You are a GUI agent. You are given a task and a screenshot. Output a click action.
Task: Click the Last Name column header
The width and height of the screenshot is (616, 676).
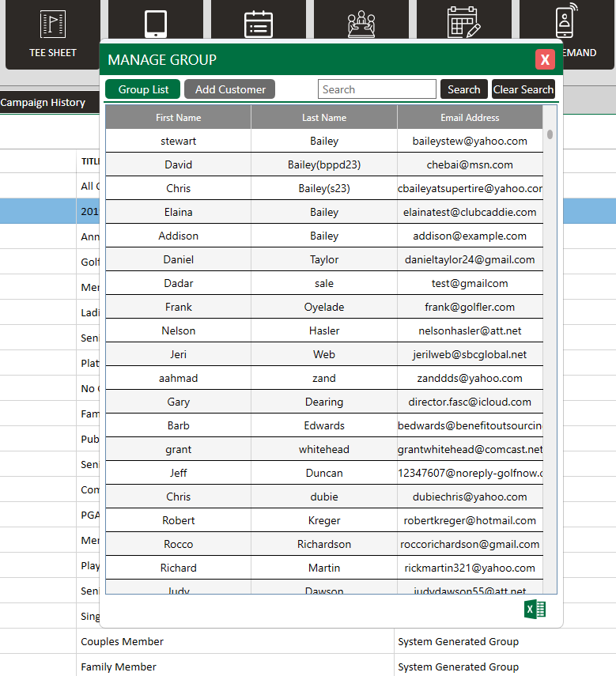tap(324, 118)
